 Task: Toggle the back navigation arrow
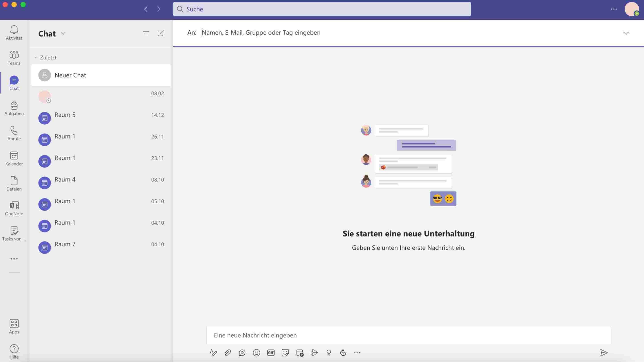point(146,9)
